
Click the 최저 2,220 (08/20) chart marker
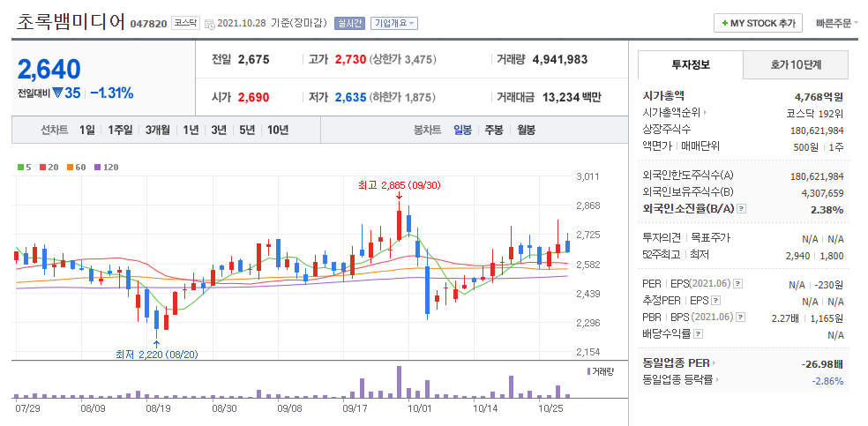point(156,354)
